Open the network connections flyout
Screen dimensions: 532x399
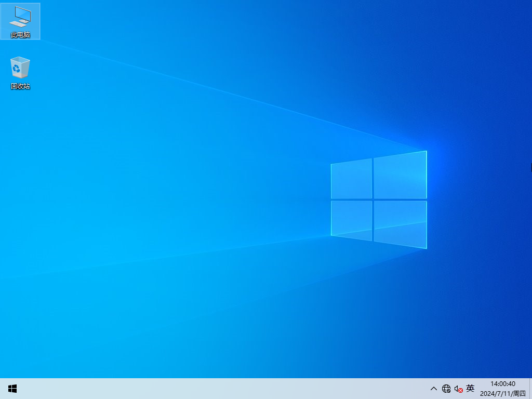point(446,388)
